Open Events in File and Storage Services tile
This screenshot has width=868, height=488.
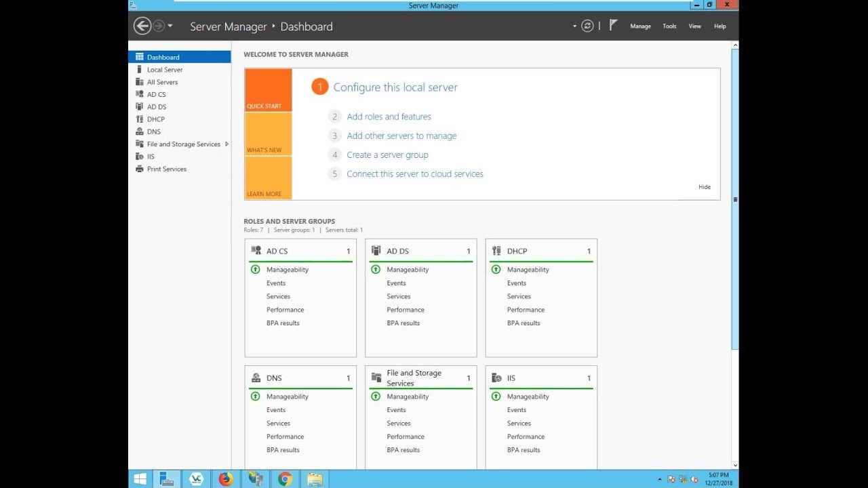click(x=396, y=410)
